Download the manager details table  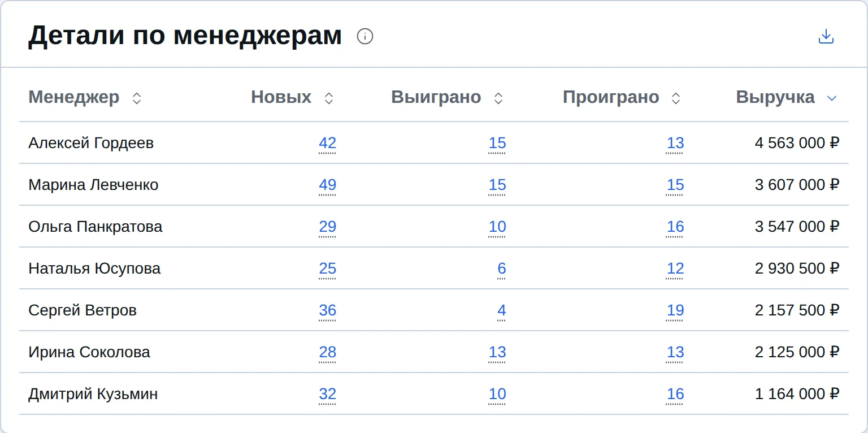point(826,37)
